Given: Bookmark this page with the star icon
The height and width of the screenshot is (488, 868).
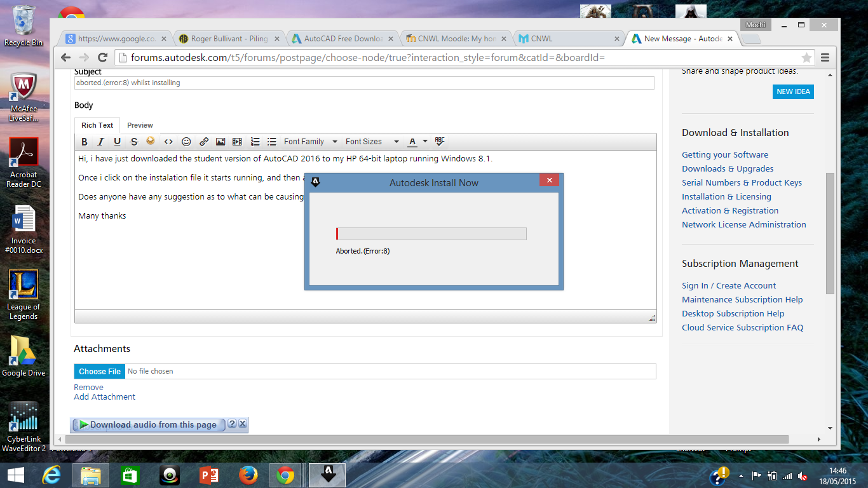Looking at the screenshot, I should (x=807, y=58).
